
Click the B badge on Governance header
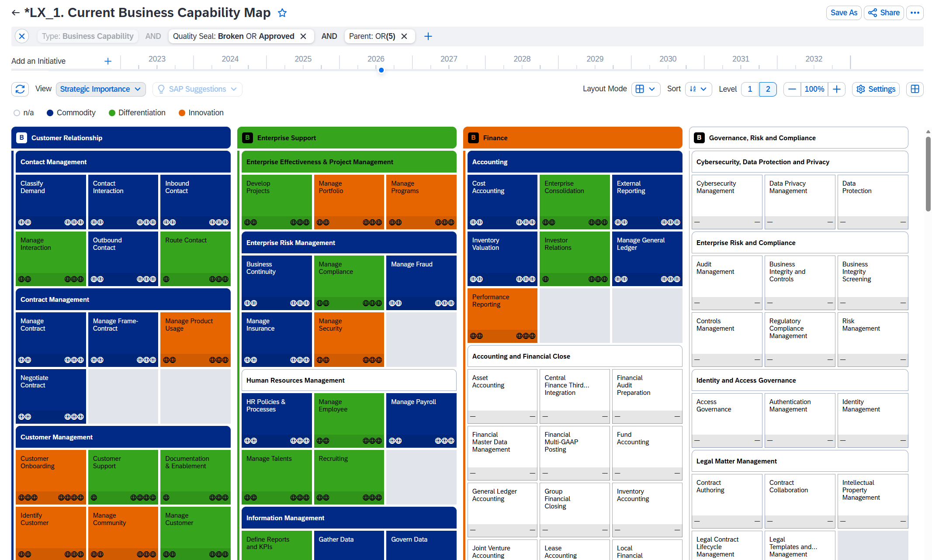[699, 138]
